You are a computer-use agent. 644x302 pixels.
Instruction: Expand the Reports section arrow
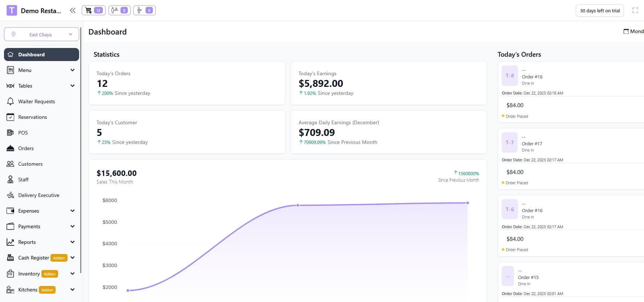click(72, 242)
